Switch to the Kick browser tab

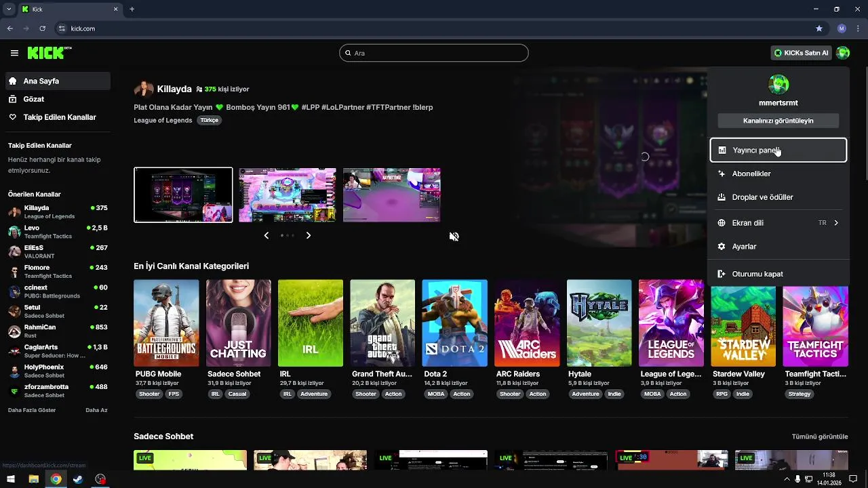point(70,9)
